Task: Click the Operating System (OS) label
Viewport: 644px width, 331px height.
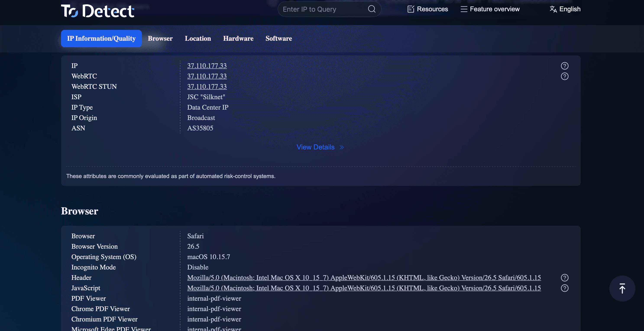Action: tap(104, 257)
